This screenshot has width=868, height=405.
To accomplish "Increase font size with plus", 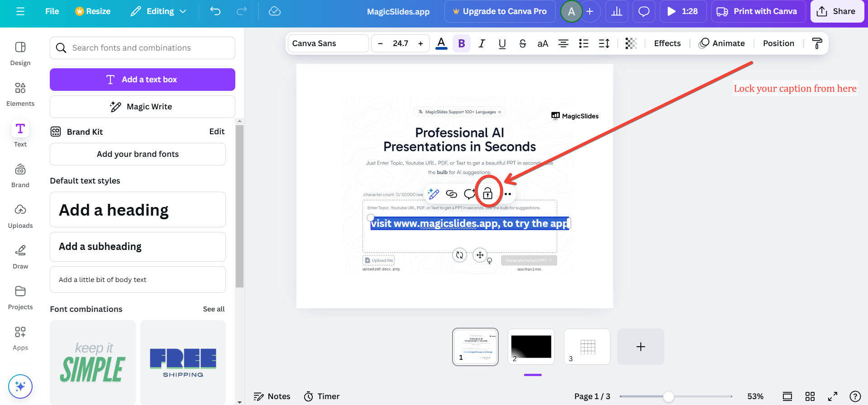I will click(421, 43).
